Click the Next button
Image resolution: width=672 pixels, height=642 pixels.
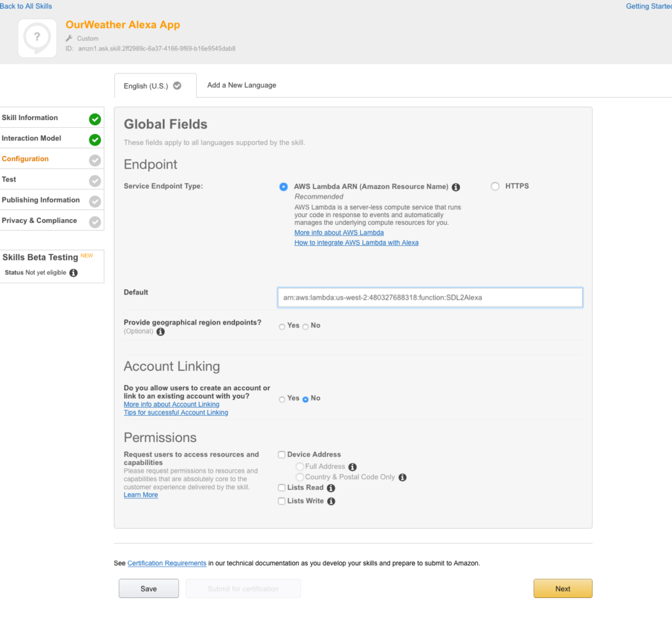click(x=562, y=588)
